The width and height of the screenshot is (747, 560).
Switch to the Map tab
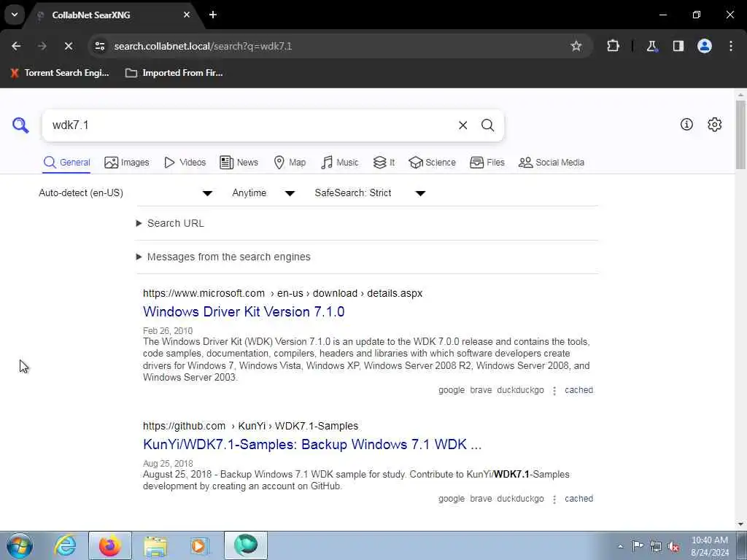click(290, 163)
